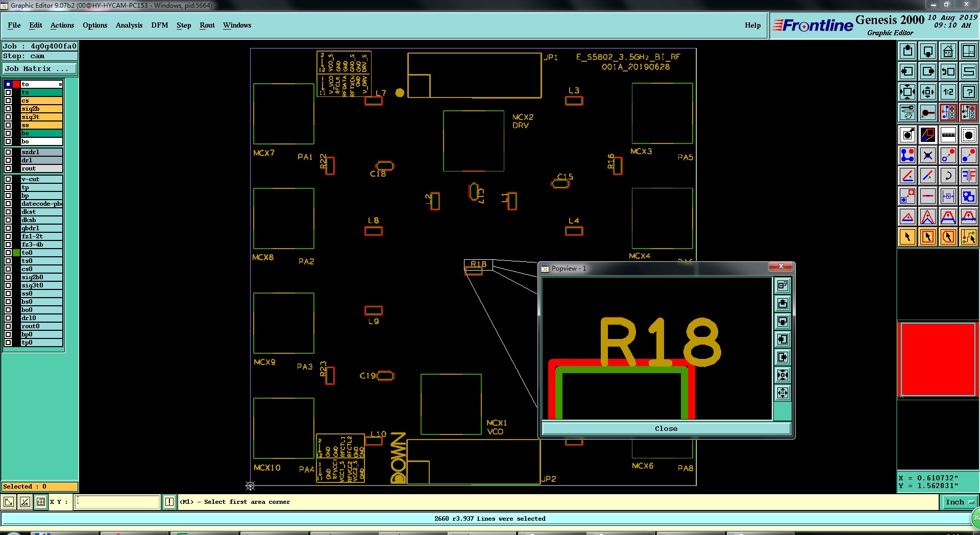Click the zoom in icon
The height and width of the screenshot is (535, 980).
pyautogui.click(x=908, y=92)
